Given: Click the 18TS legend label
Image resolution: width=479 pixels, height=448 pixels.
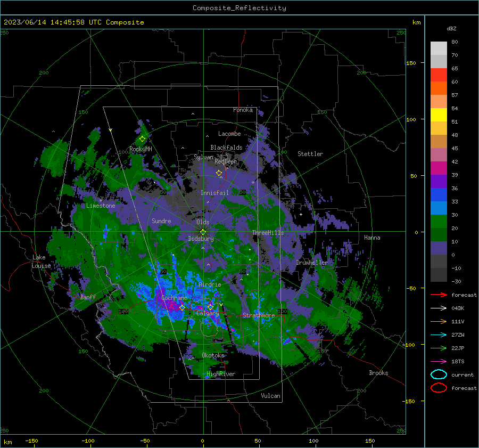Looking at the screenshot, I should (x=458, y=362).
